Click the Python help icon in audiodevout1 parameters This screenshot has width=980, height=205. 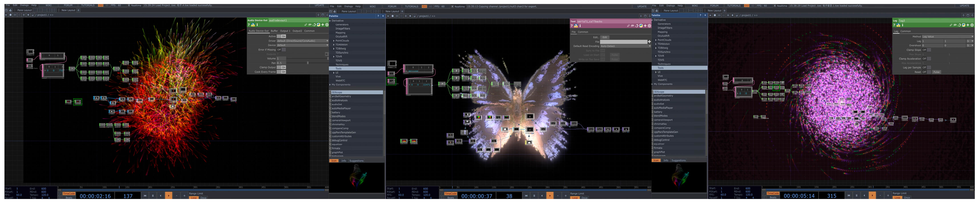[253, 25]
